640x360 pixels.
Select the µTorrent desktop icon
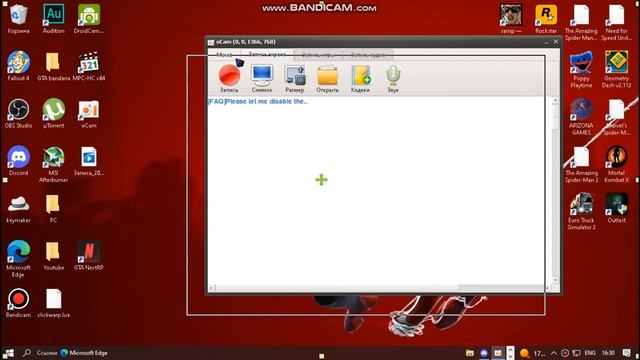click(x=53, y=113)
